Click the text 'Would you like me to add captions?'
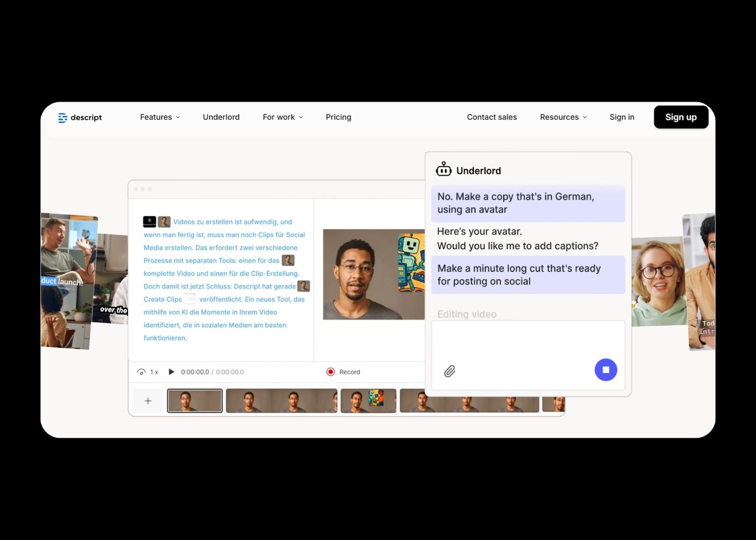Viewport: 756px width, 540px height. click(517, 246)
